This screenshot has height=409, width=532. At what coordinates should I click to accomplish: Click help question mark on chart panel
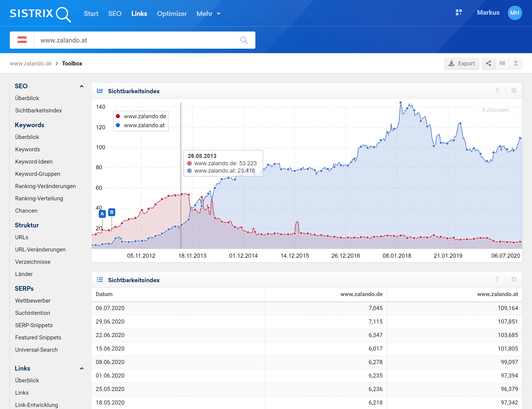(x=497, y=91)
